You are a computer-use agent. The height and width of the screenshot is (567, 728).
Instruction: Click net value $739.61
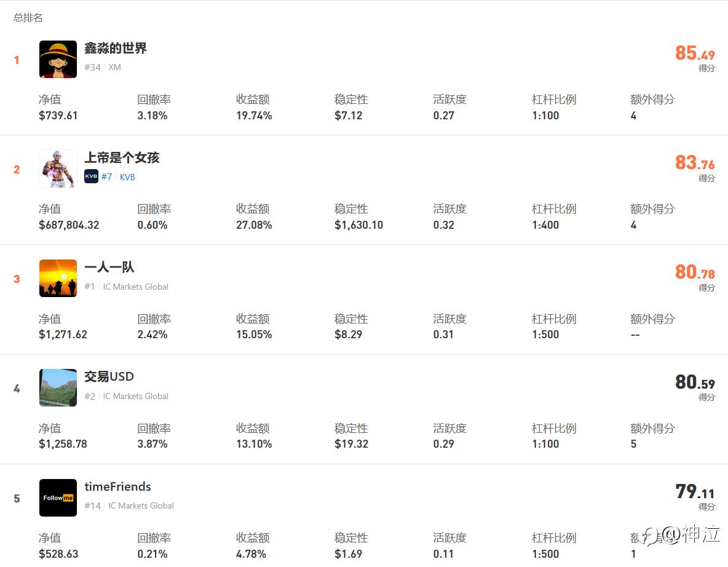58,116
